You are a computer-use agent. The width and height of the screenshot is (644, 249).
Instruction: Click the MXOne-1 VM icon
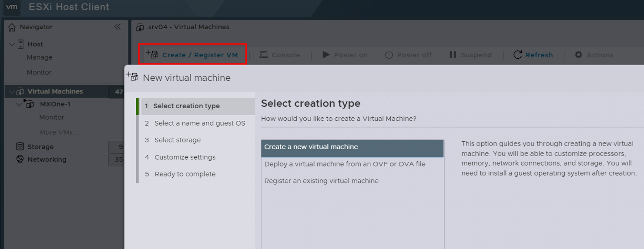pos(29,104)
